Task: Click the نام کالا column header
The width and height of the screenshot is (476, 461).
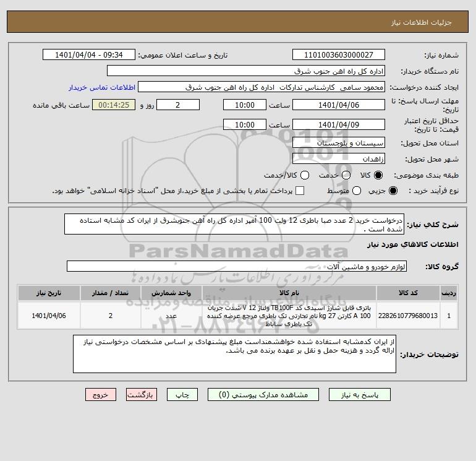Action: (289, 293)
